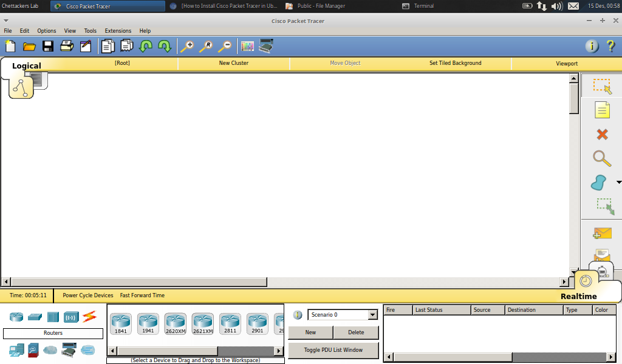Activate the red X Delete tool
This screenshot has height=364, width=622.
click(x=602, y=134)
